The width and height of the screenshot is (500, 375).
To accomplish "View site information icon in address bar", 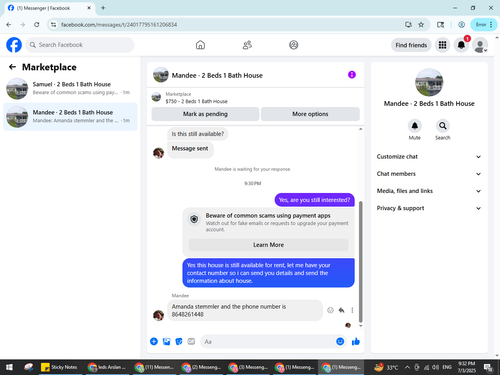I will 53,24.
